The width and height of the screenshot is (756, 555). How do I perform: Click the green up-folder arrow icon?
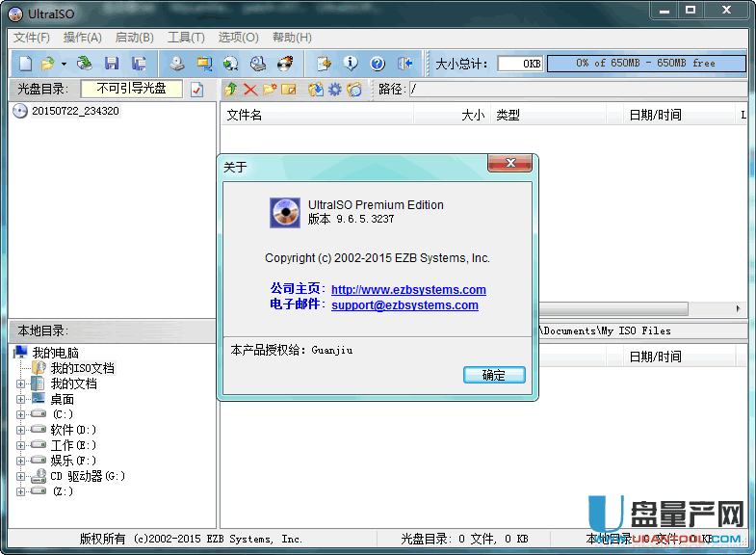(x=231, y=90)
